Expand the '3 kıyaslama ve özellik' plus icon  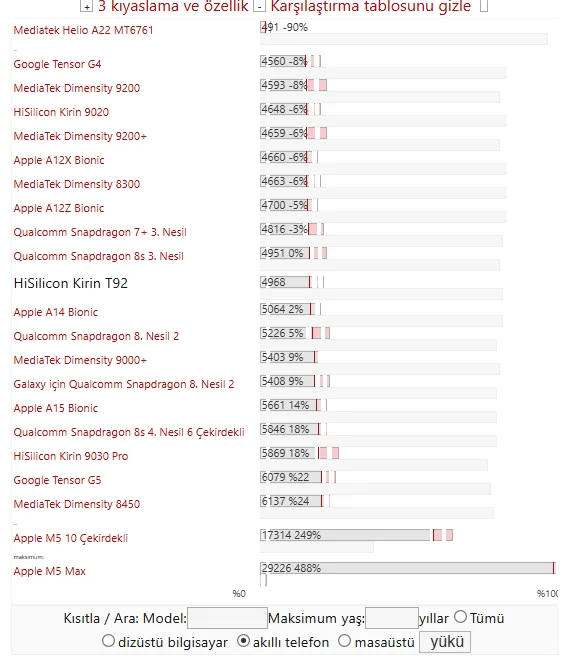[86, 6]
